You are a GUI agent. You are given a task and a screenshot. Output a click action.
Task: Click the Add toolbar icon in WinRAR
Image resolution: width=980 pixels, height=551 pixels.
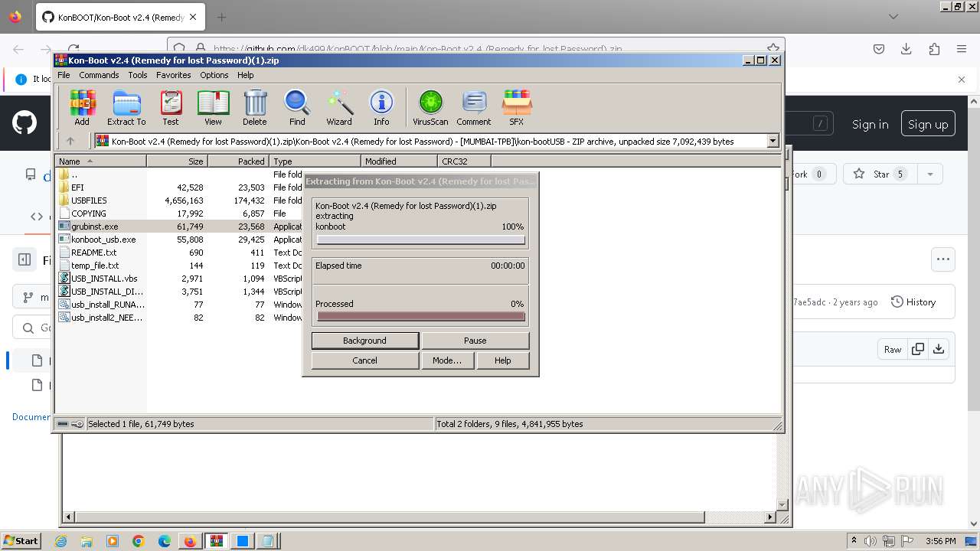[82, 107]
